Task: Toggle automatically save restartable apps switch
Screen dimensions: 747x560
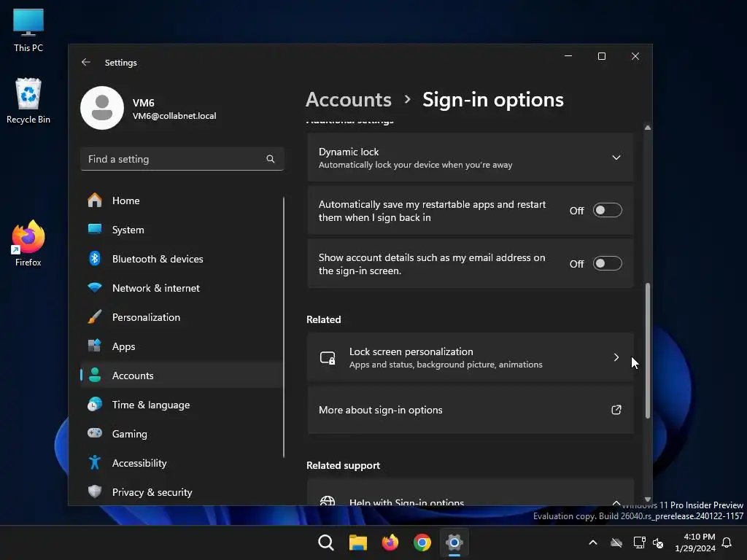Action: (x=608, y=210)
